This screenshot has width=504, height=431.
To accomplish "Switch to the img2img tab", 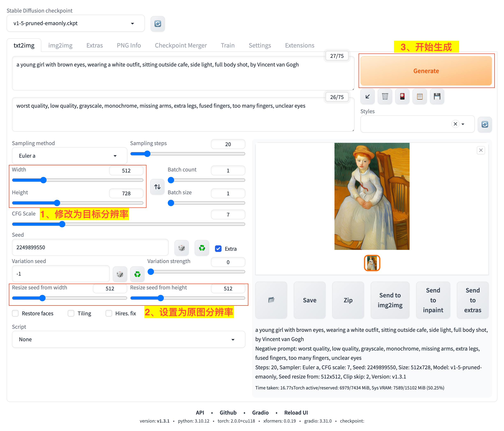I will 60,45.
